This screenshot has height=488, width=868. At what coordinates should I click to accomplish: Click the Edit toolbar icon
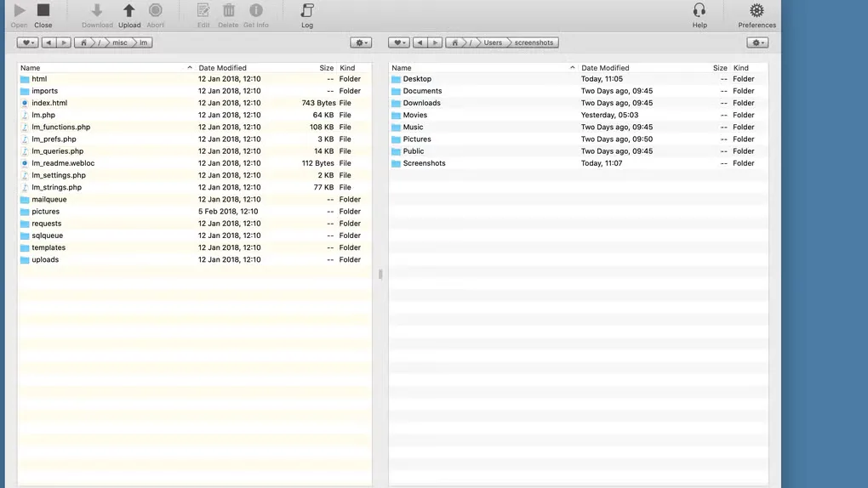point(203,10)
